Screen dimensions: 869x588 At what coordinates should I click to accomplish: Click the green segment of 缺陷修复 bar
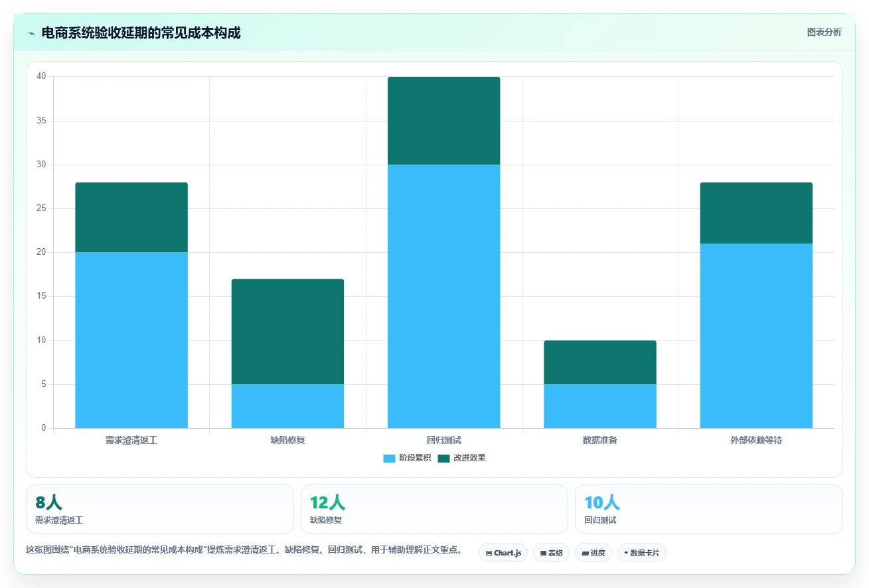287,331
